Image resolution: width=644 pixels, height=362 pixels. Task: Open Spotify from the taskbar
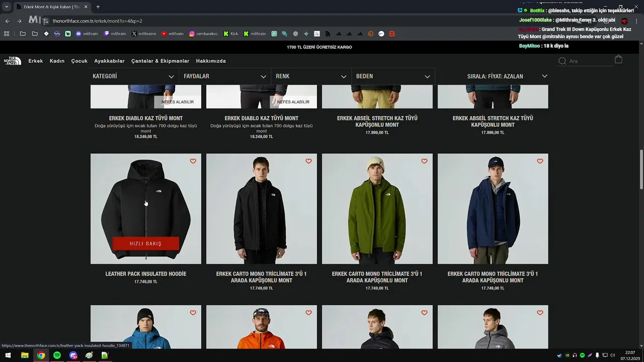click(57, 355)
